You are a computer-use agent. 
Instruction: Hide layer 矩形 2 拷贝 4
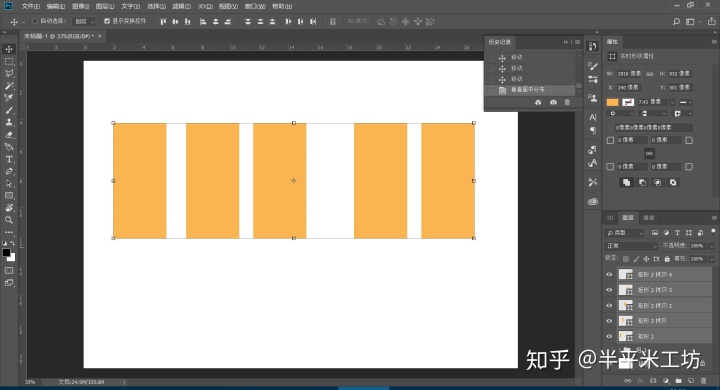click(x=609, y=274)
